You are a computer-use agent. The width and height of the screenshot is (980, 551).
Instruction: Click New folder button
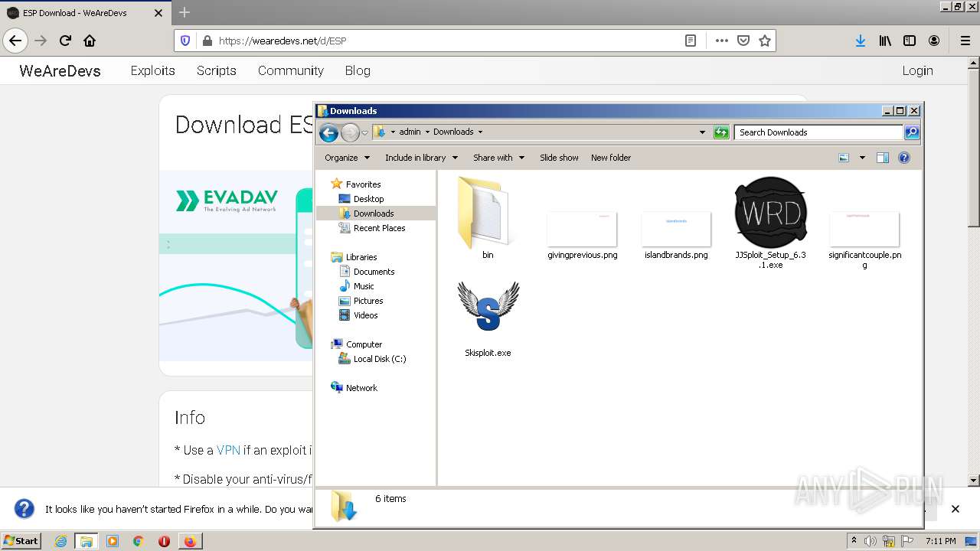(x=611, y=158)
